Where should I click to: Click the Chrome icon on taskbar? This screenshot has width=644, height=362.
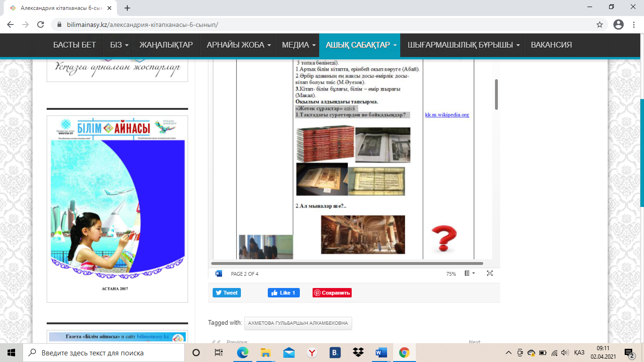click(x=404, y=353)
